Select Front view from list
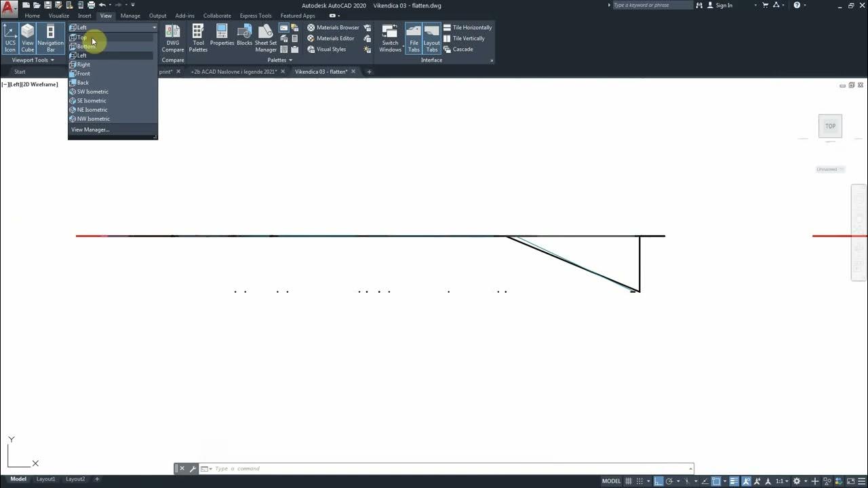 (112, 73)
